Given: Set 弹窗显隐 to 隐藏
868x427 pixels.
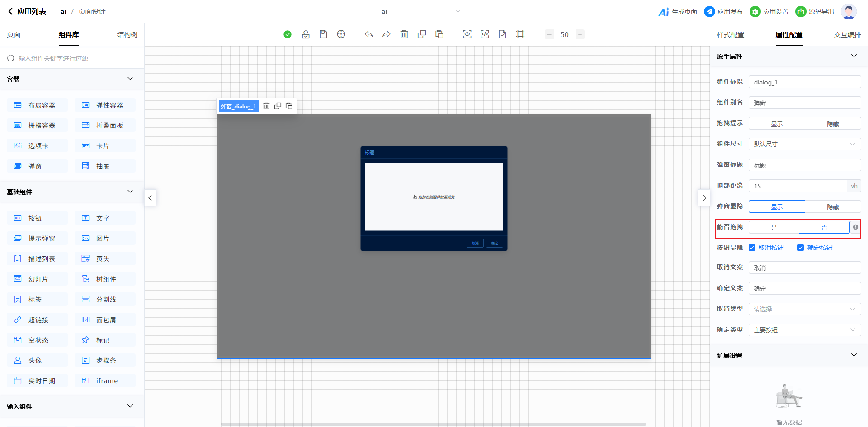Looking at the screenshot, I should [x=833, y=206].
